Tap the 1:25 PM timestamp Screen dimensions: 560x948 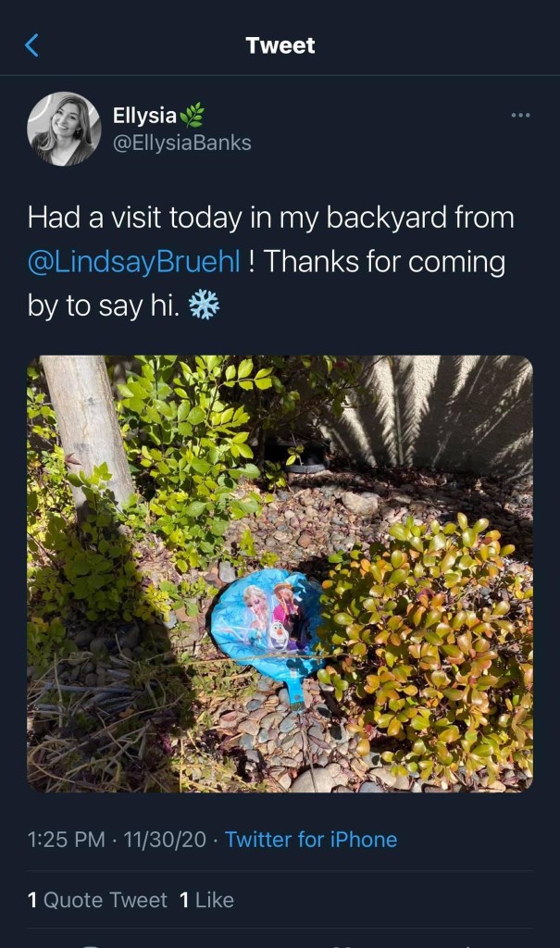pos(66,839)
